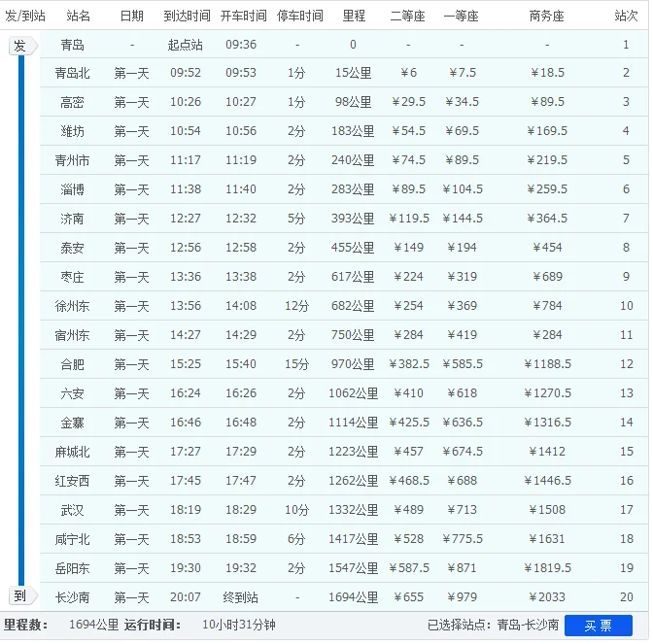Click the 到达时间 column header

click(187, 16)
